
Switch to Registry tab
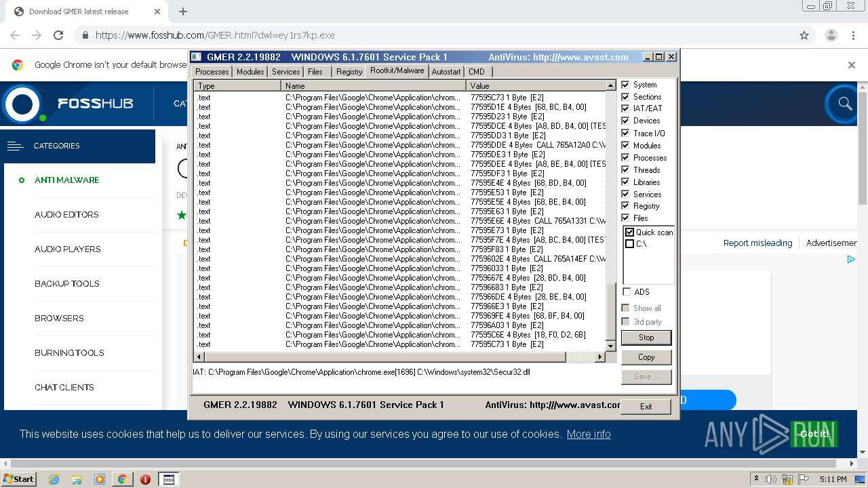[349, 72]
